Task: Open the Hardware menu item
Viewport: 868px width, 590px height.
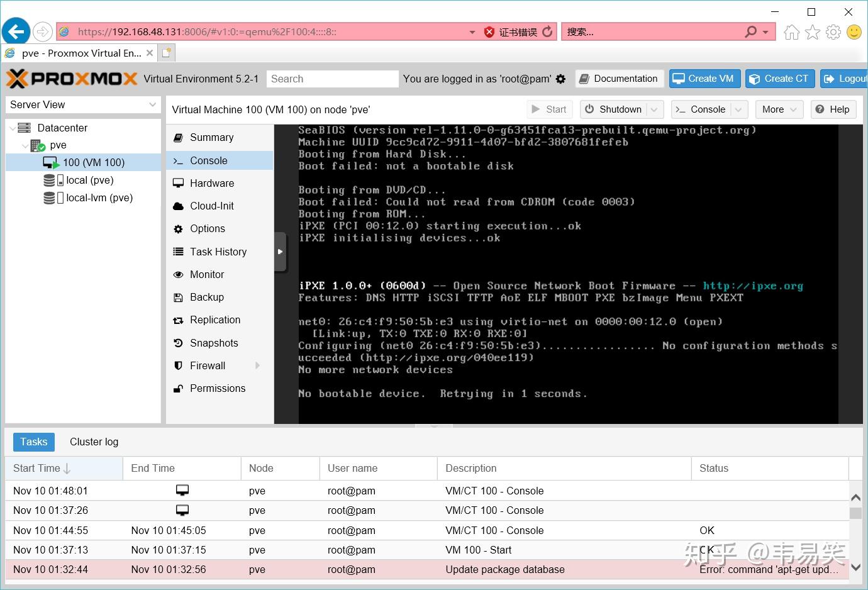Action: coord(220,183)
